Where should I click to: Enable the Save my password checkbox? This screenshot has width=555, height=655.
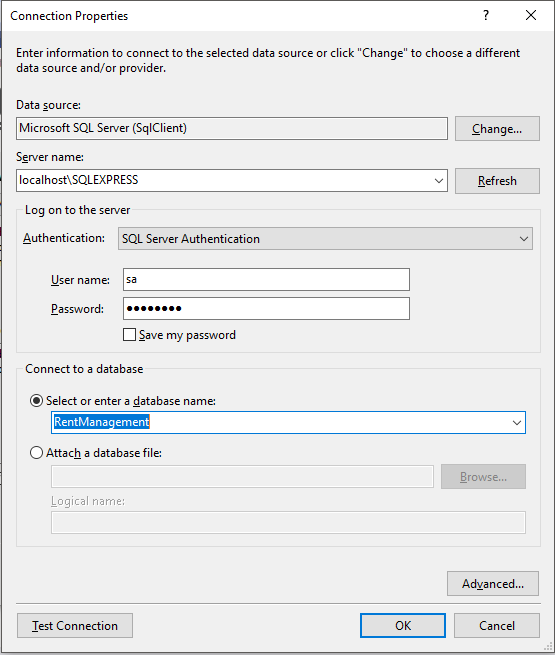(129, 335)
